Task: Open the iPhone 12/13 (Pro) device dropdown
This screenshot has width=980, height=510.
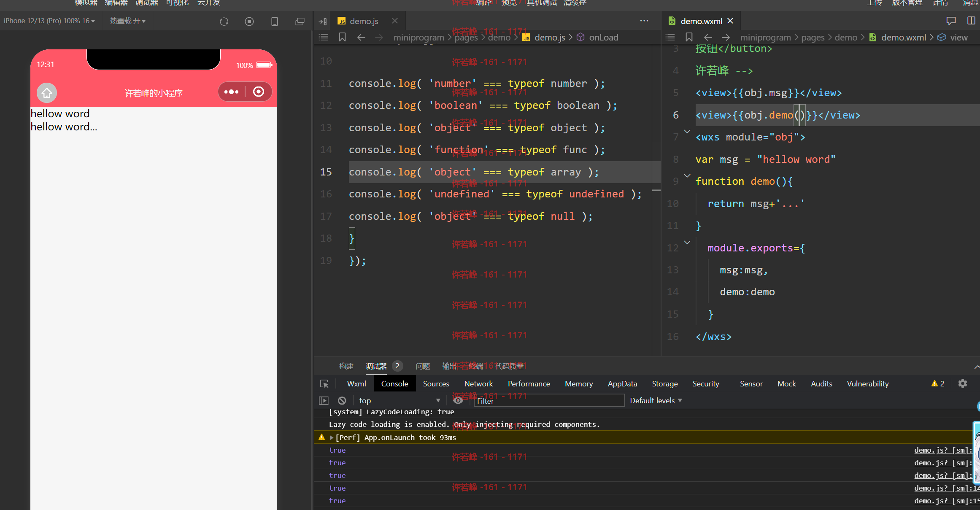Action: 49,21
